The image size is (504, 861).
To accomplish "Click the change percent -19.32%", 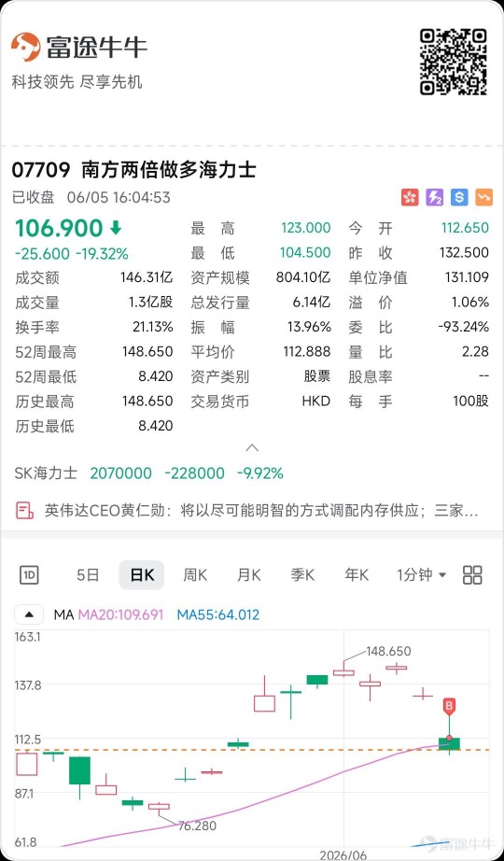I will (x=102, y=254).
